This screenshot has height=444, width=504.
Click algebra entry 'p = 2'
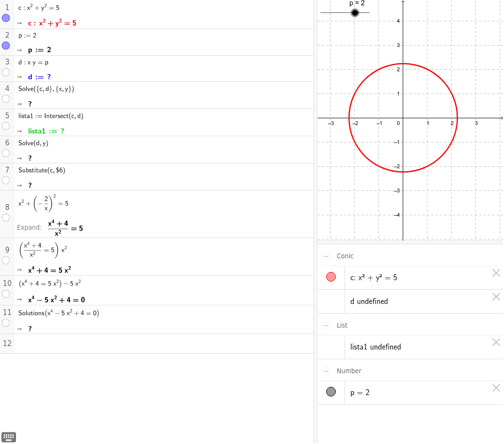360,393
